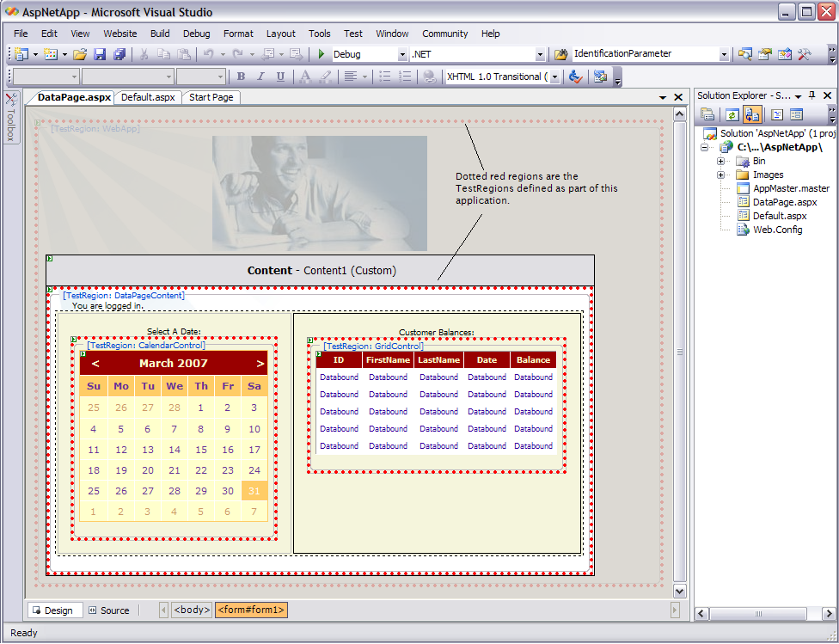Click View Code icon in Solution Explorer
The height and width of the screenshot is (644, 839).
pos(777,114)
